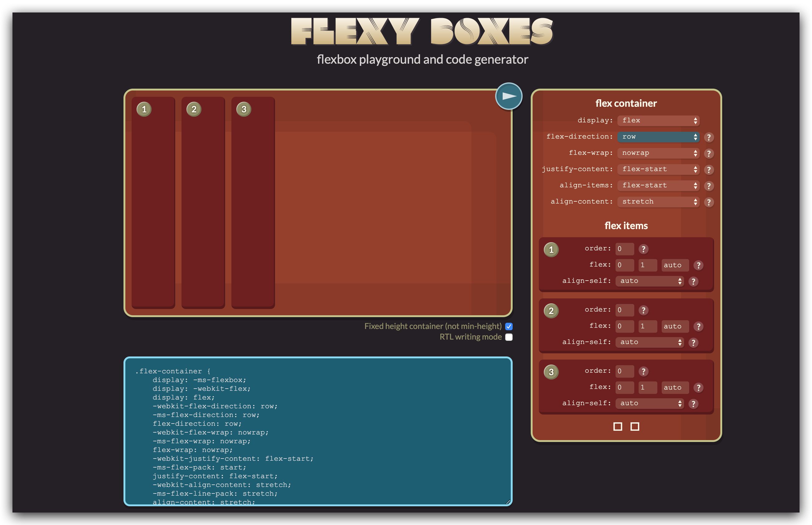
Task: Expand item 1 align-self dropdown
Action: coord(649,281)
